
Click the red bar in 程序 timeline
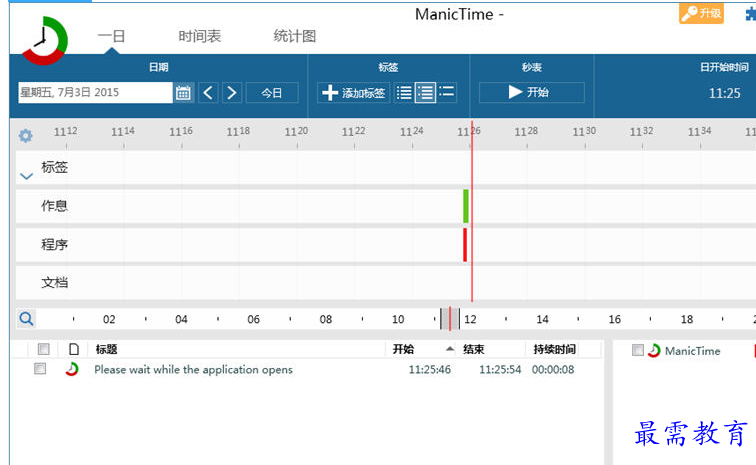[x=465, y=245]
